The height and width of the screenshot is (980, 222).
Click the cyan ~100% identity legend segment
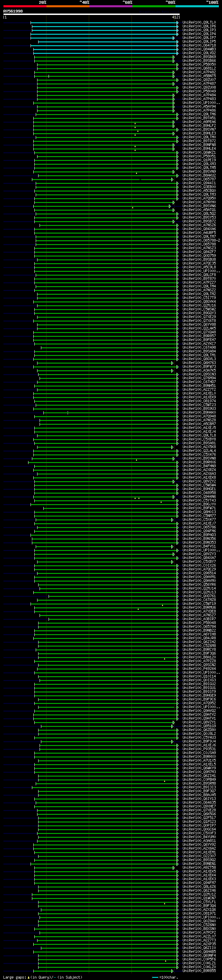coord(197,6)
